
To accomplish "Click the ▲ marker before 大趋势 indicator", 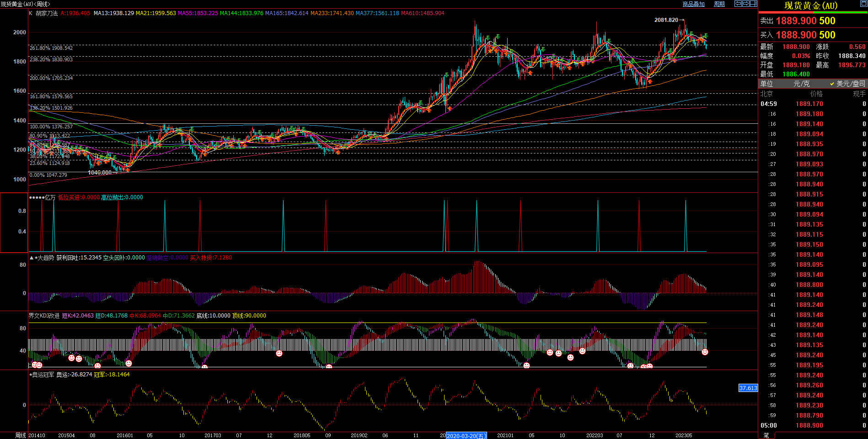I will pos(32,258).
